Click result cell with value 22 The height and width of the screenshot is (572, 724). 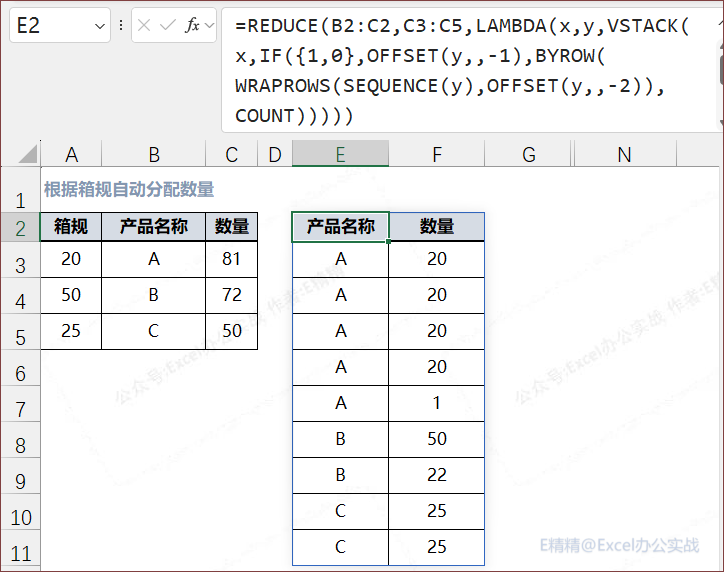click(437, 475)
